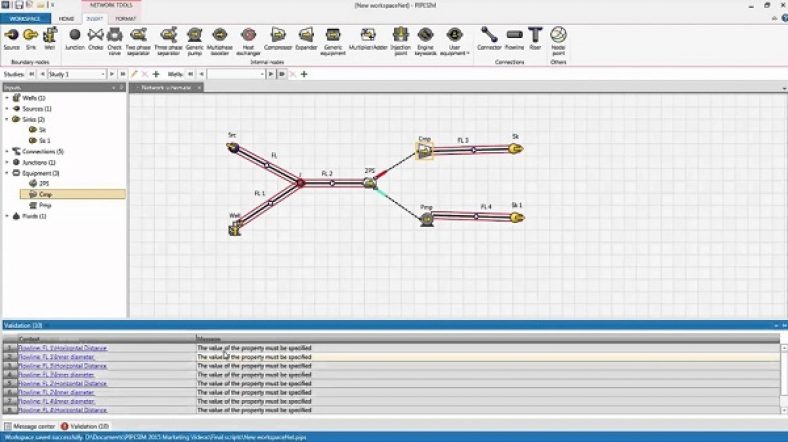788x442 pixels.
Task: Expand the Junctions (1) tree node
Action: coord(7,162)
